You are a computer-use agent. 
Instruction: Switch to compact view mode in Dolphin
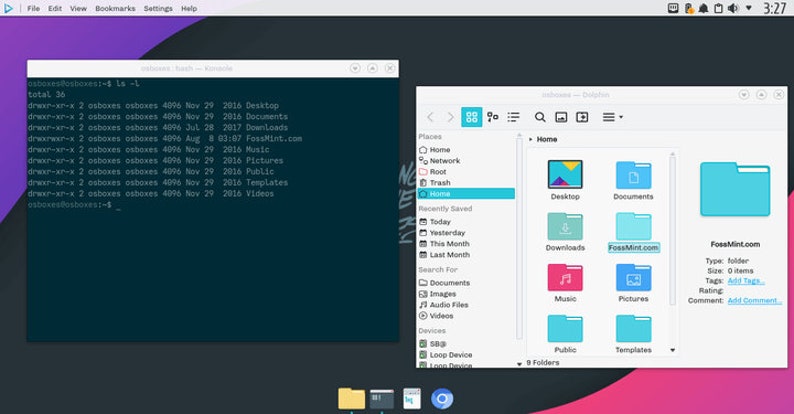pyautogui.click(x=493, y=117)
